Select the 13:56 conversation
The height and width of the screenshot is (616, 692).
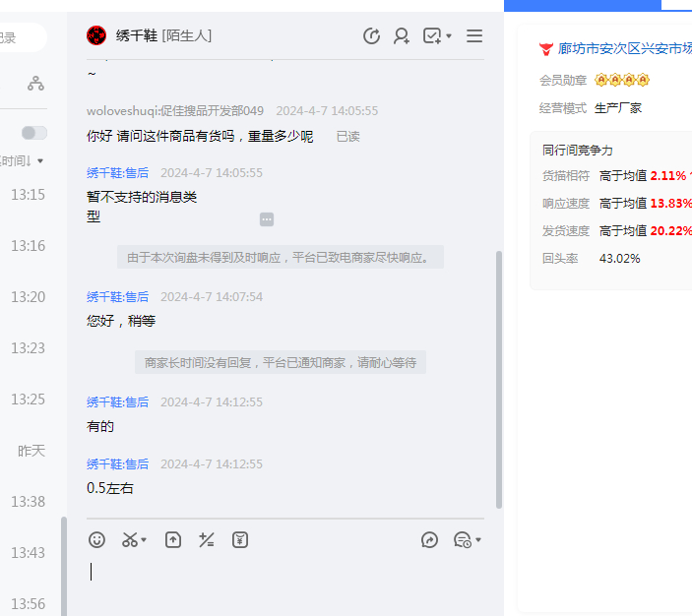pos(28,603)
